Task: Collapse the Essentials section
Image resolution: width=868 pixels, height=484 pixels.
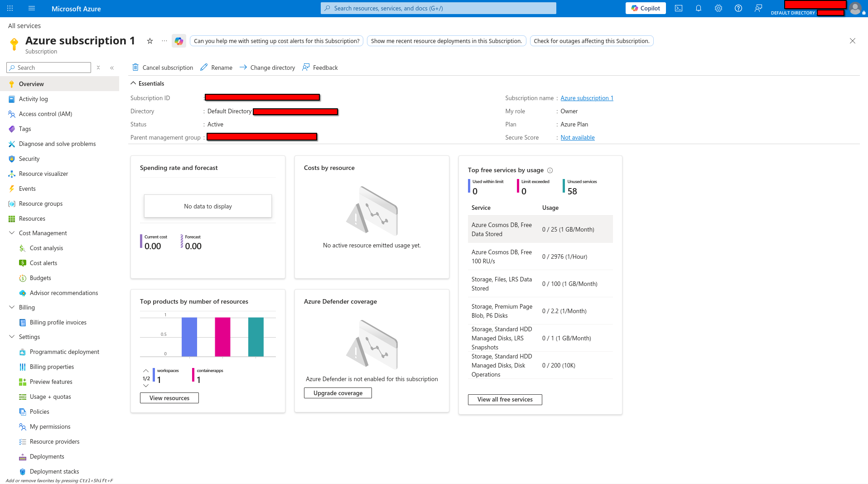Action: [x=133, y=83]
